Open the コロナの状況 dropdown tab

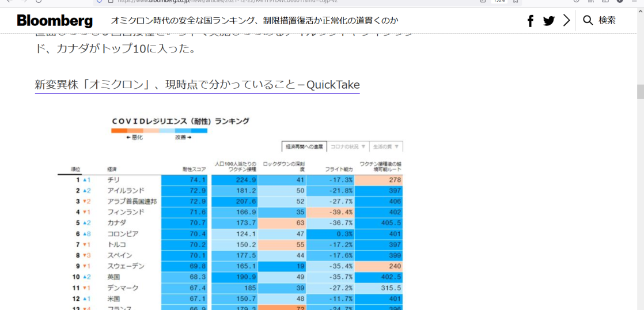347,146
